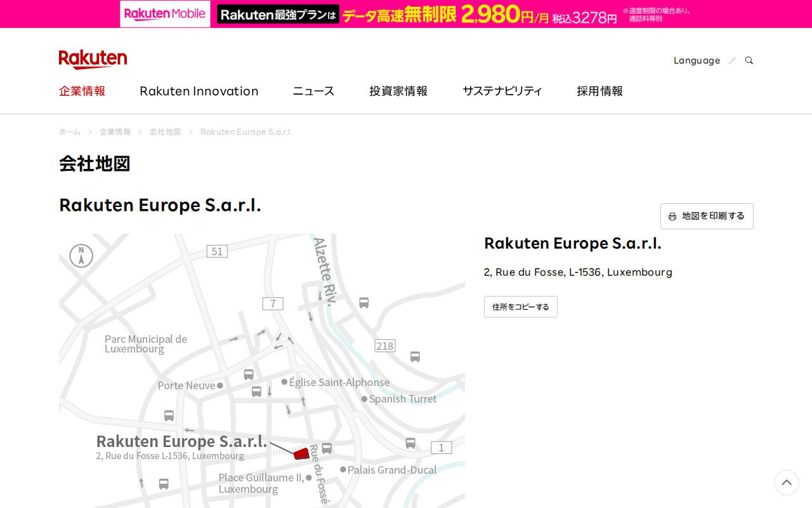This screenshot has height=508, width=812.
Task: Click the printer icon on print map button
Action: coord(672,217)
